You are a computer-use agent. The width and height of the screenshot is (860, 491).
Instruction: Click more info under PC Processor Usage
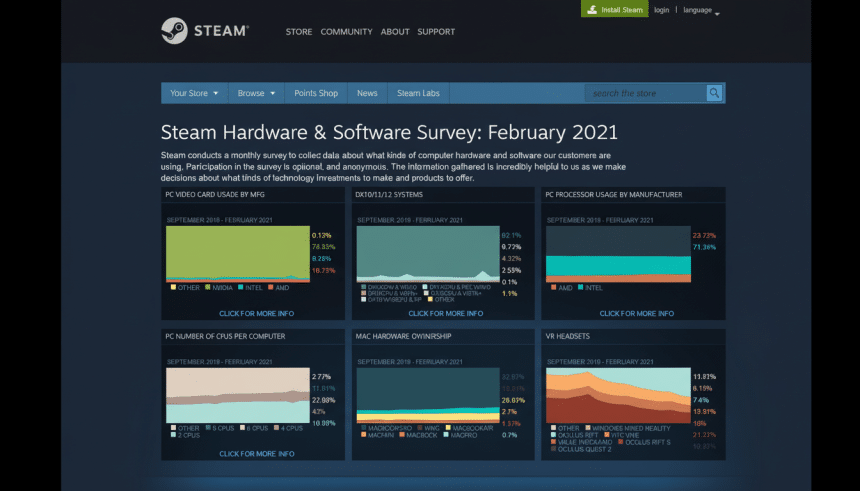coord(636,313)
